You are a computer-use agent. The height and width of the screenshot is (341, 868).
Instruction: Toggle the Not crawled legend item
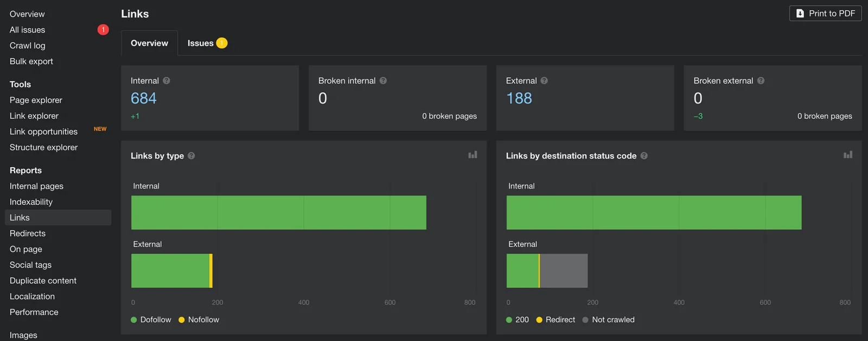pos(608,320)
